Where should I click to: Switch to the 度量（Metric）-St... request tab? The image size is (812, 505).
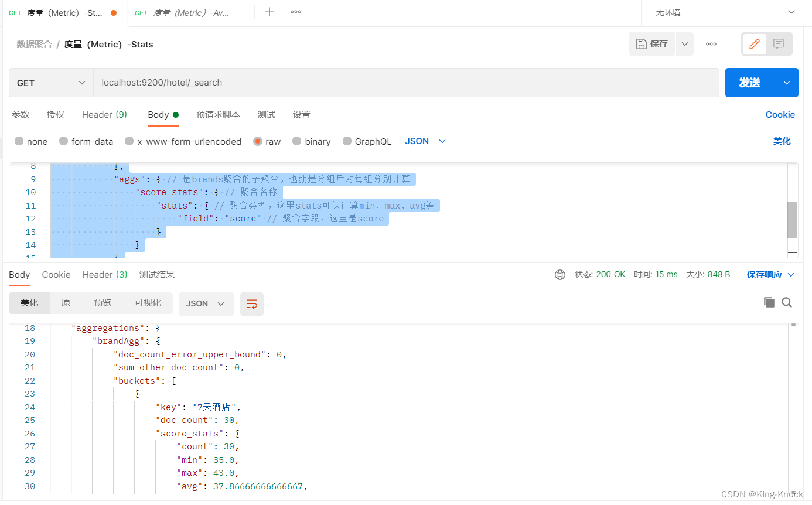tap(64, 12)
